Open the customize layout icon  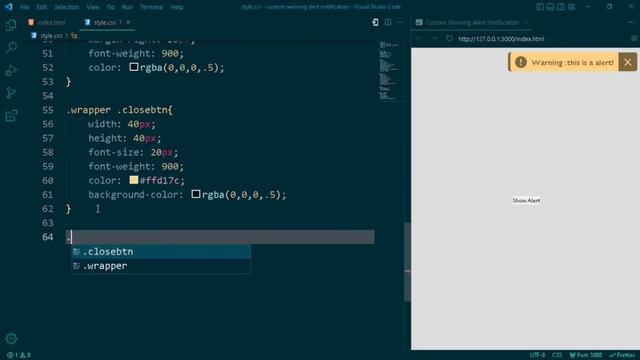tap(571, 7)
